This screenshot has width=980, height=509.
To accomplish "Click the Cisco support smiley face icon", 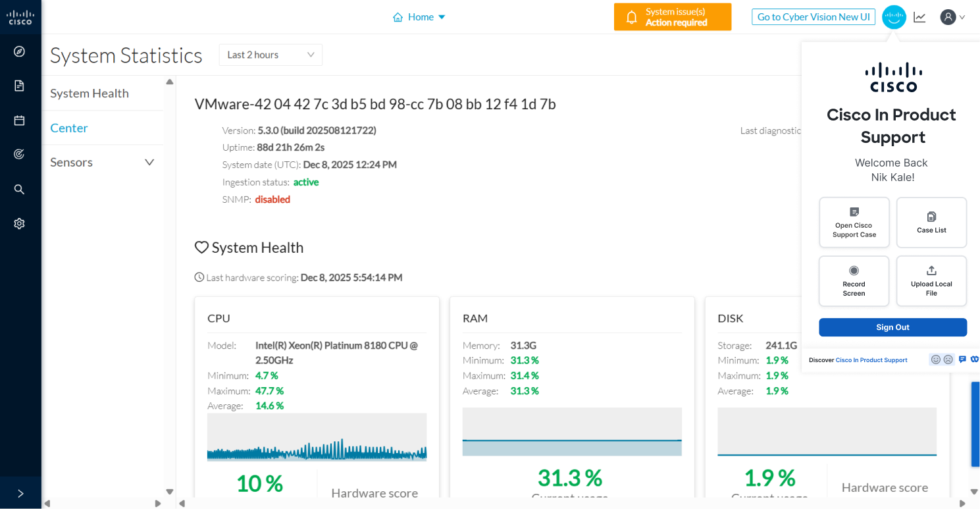I will tap(894, 17).
